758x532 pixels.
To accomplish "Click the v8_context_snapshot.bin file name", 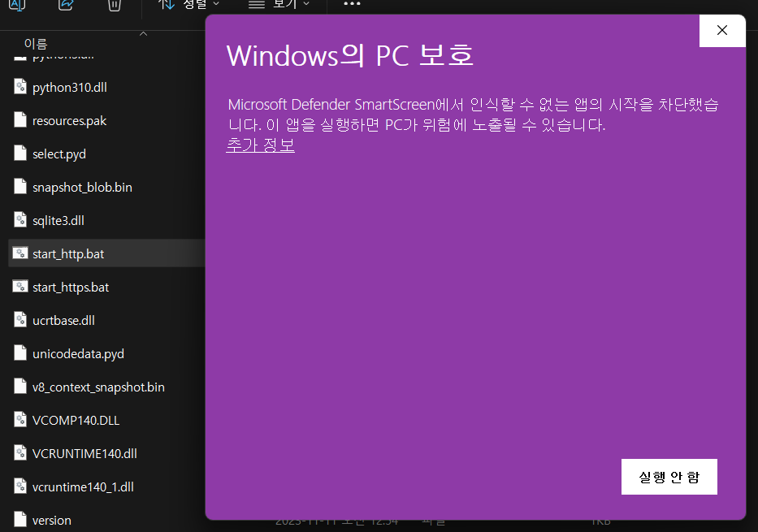I will [x=98, y=387].
